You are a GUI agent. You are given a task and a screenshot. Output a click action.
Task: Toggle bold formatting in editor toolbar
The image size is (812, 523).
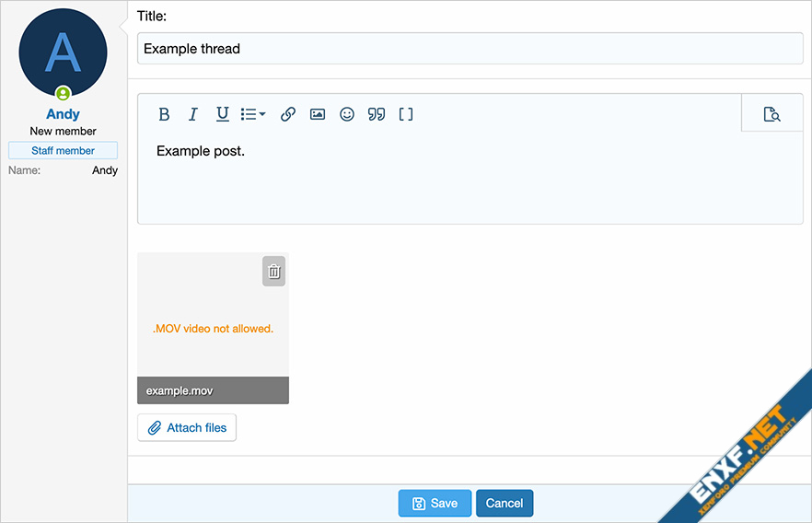tap(164, 114)
